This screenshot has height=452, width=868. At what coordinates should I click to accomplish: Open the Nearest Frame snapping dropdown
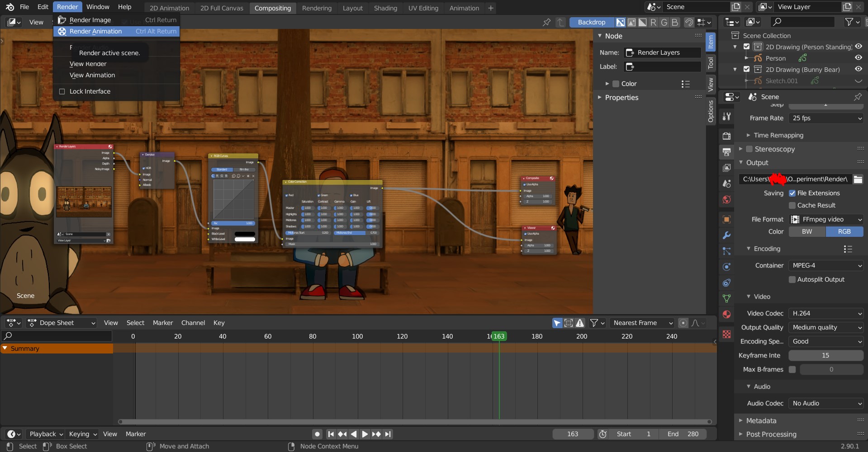coord(642,323)
